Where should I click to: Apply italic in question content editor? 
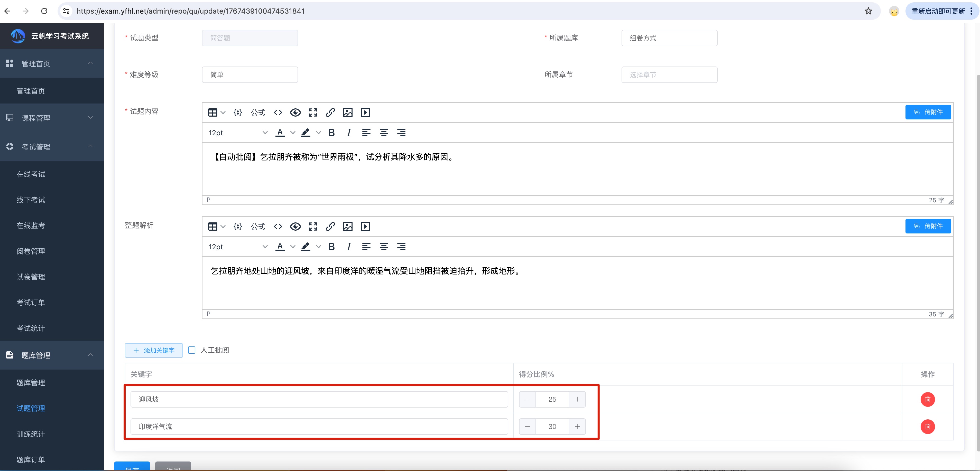pyautogui.click(x=349, y=133)
